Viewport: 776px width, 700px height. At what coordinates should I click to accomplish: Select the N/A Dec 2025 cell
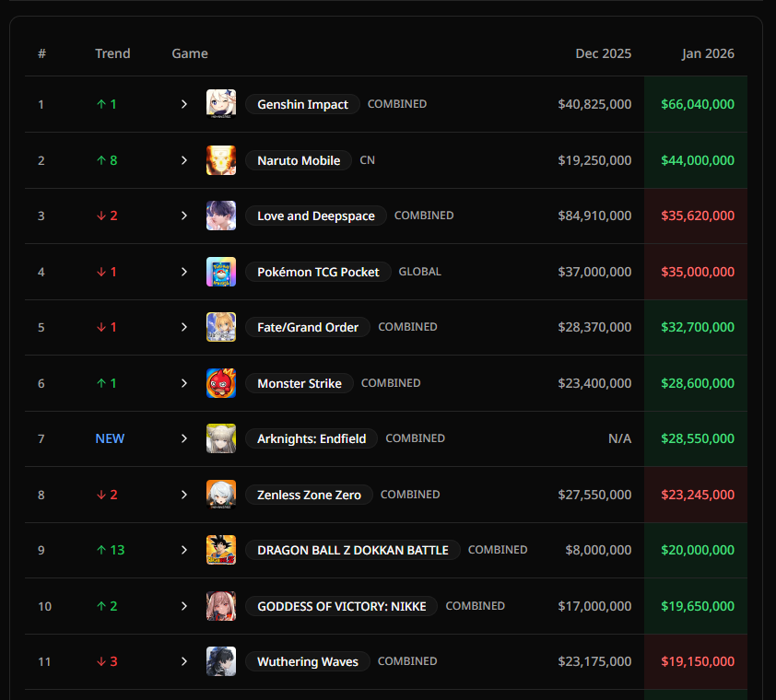click(619, 438)
